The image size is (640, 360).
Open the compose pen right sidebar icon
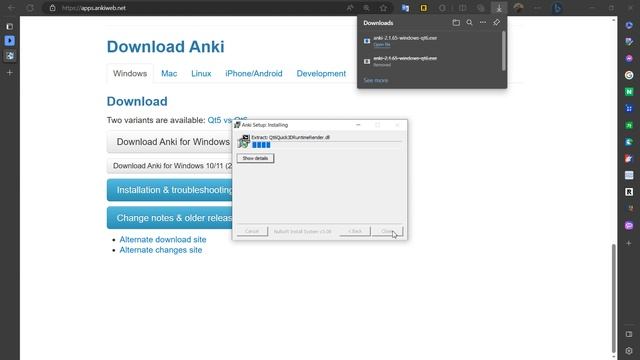(x=629, y=42)
